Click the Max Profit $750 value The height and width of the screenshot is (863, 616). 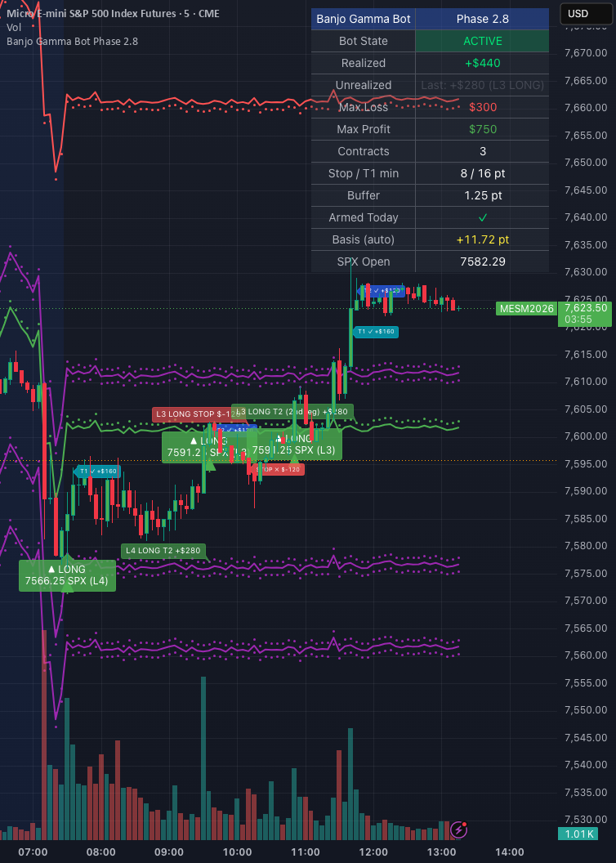click(x=482, y=129)
